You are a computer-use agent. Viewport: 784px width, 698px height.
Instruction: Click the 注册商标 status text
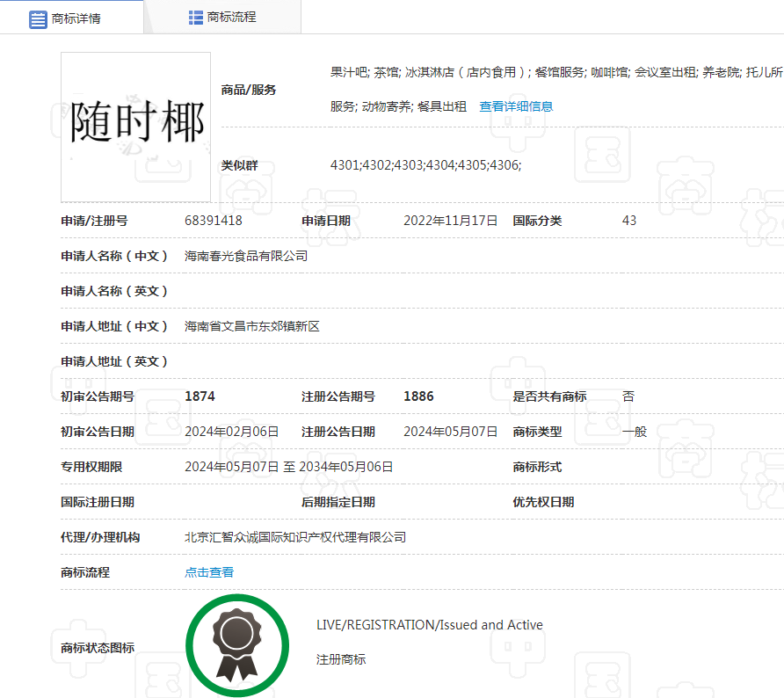[341, 659]
